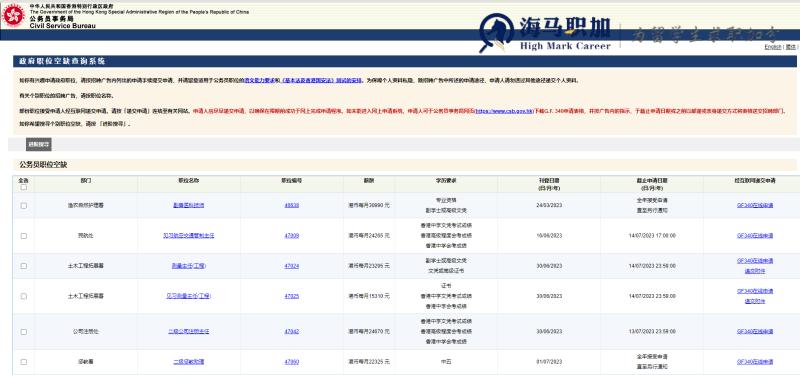Open job number 47025 link
Screen dimensions: 800x375
291,296
